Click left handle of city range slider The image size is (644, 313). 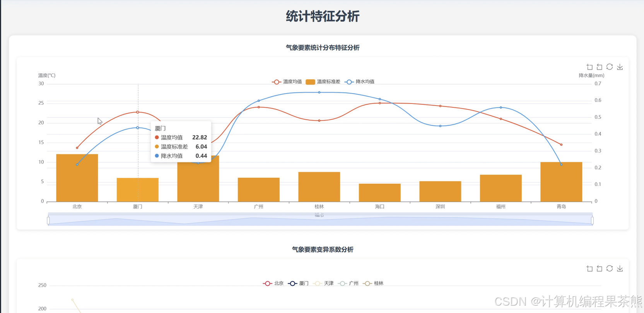(x=48, y=220)
